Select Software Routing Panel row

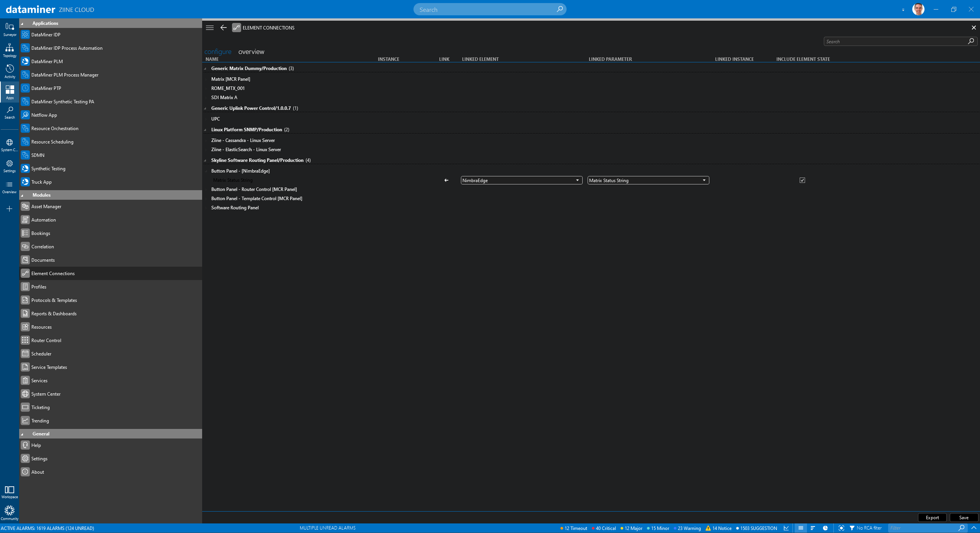[235, 207]
